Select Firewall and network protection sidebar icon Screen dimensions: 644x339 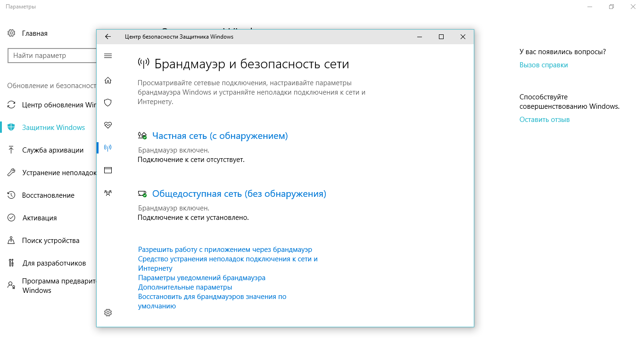(108, 148)
